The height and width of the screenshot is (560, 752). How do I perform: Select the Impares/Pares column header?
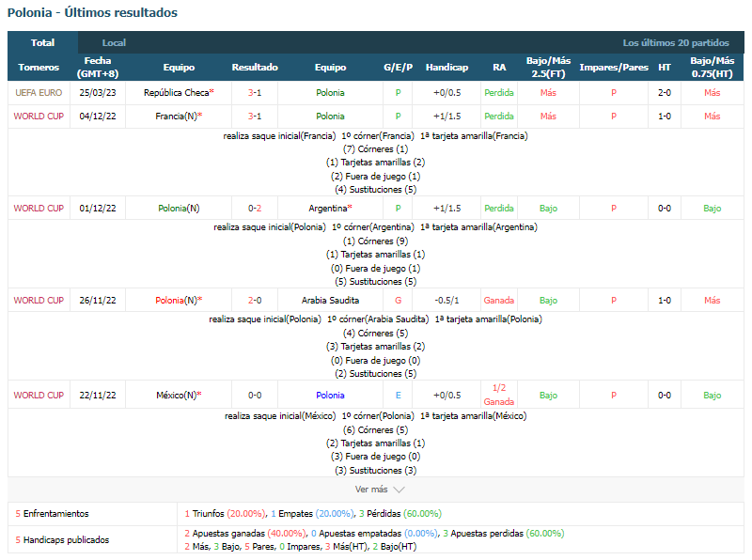pyautogui.click(x=614, y=67)
